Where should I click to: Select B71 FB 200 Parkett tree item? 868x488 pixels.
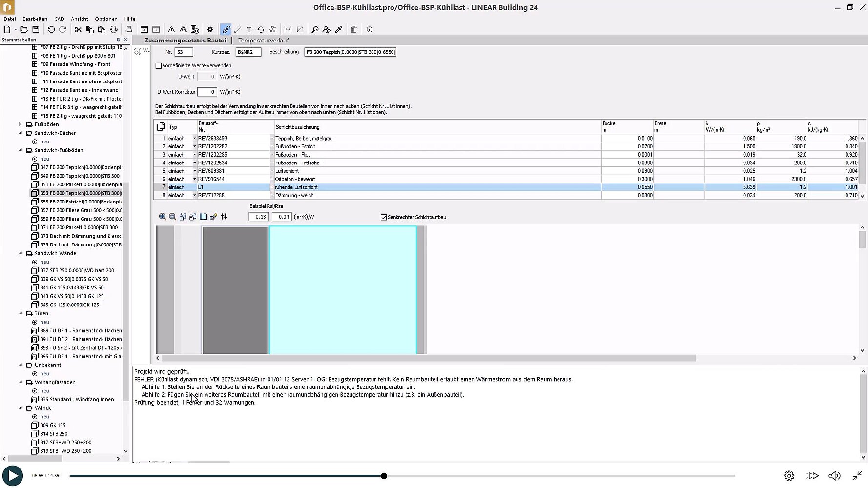pos(79,227)
